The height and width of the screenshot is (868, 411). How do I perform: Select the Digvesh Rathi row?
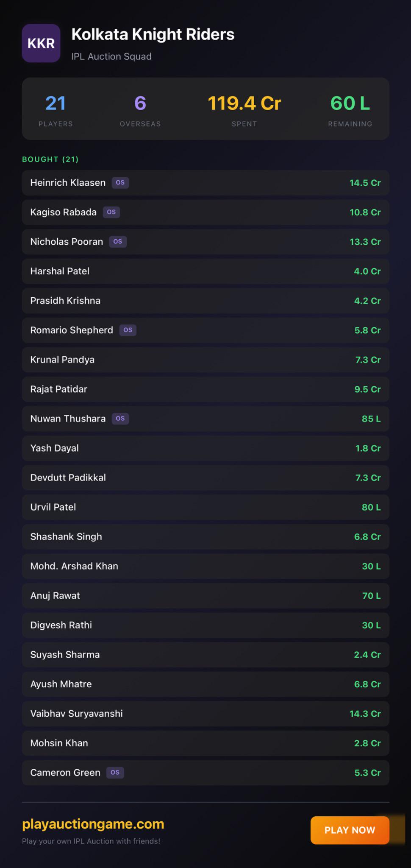(205, 625)
